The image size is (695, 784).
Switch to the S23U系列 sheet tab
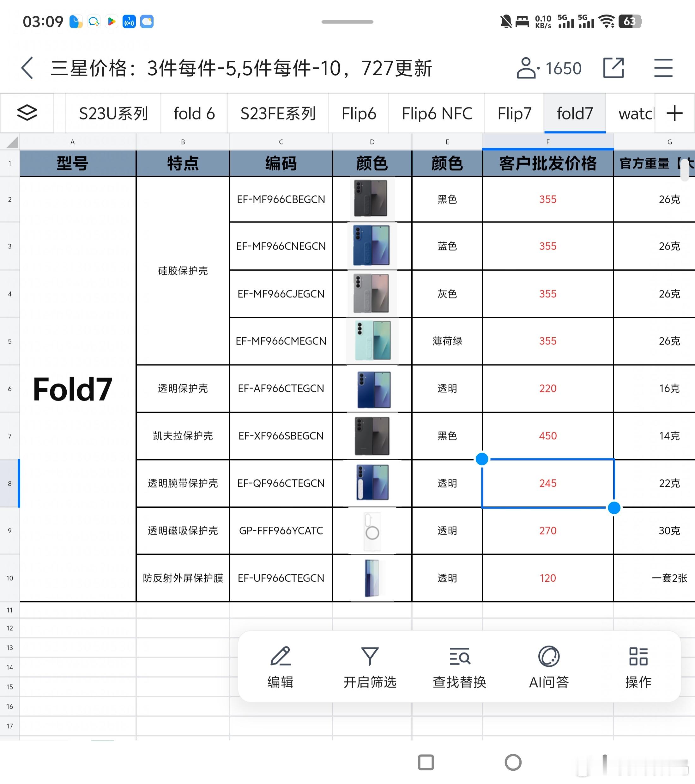113,113
